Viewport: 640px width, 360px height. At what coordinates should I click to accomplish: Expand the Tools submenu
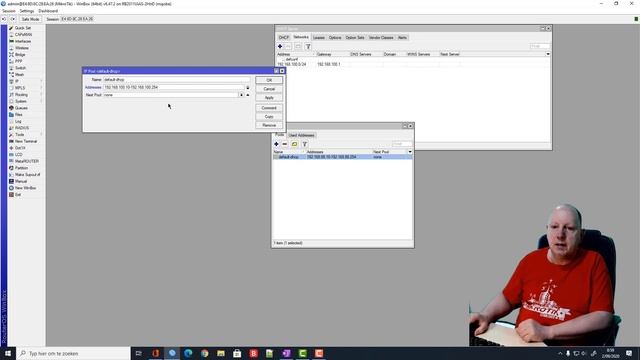point(20,135)
